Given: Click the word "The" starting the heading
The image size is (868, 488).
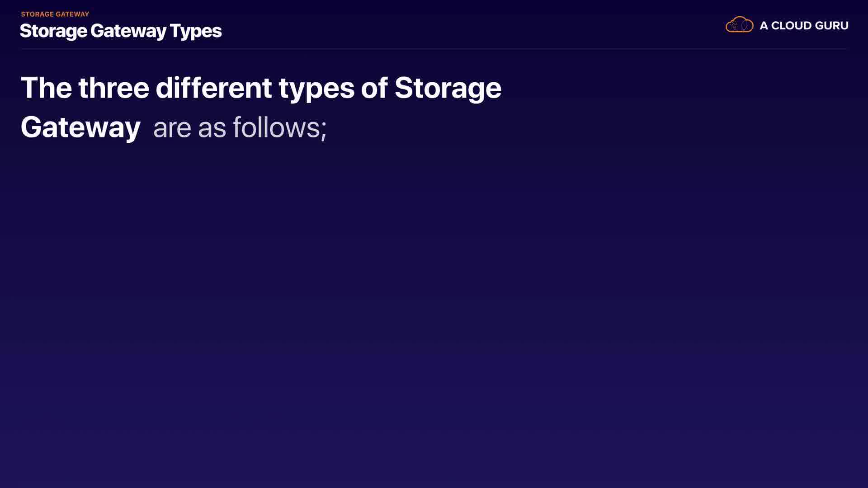Looking at the screenshot, I should 46,88.
